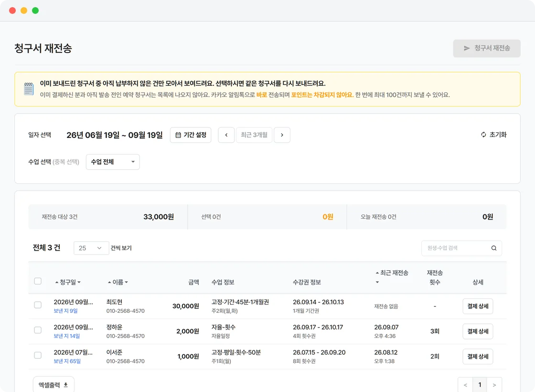Screen dimensions: 535x392
Task: Check the row for 최도현
Action: click(38, 305)
